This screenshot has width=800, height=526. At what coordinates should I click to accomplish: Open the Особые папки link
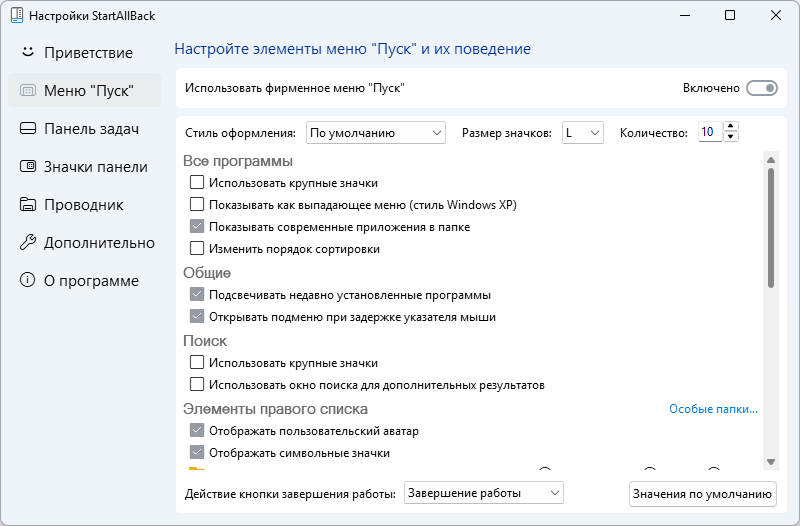coord(713,409)
